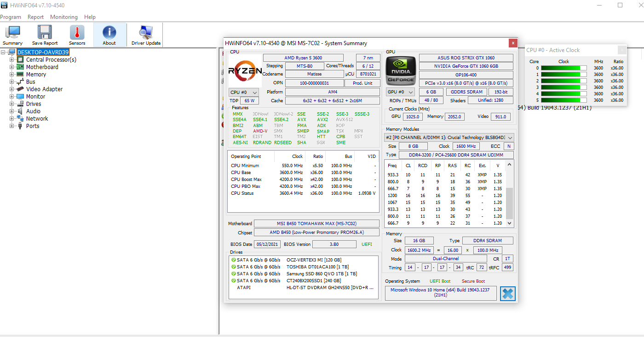Expand the Ports tree node
The image size is (644, 337).
pos(12,126)
